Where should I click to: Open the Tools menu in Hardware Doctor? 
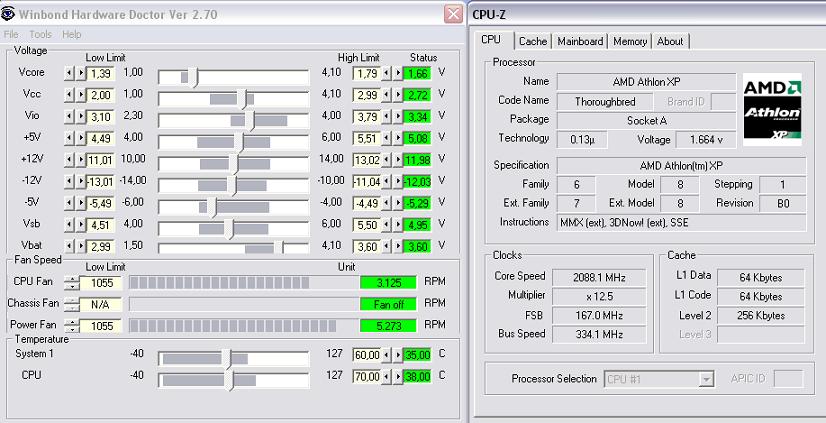[41, 34]
